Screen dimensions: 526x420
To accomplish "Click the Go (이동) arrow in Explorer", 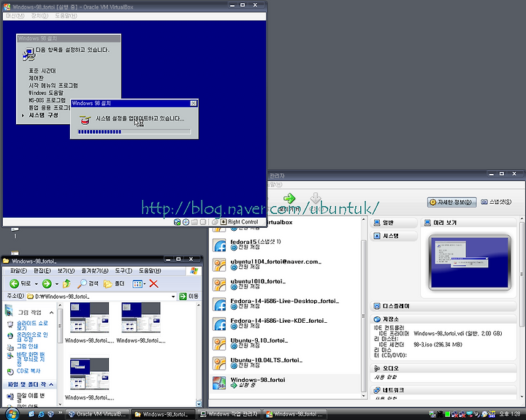I will [183, 297].
